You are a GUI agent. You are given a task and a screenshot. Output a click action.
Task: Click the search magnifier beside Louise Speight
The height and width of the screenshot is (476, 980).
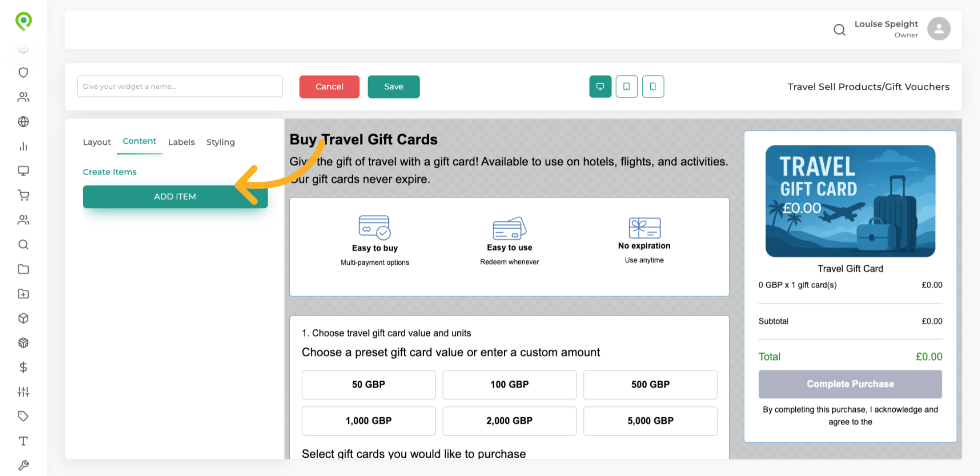click(x=839, y=30)
